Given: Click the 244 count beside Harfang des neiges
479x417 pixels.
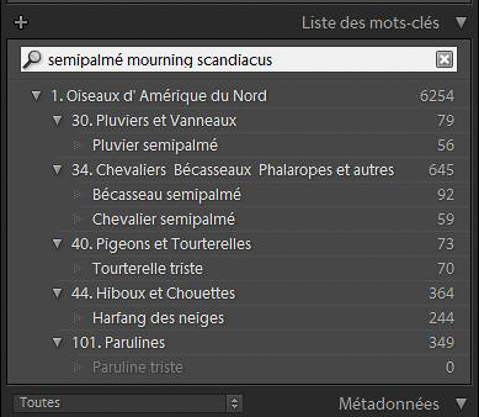Looking at the screenshot, I should click(x=441, y=318).
